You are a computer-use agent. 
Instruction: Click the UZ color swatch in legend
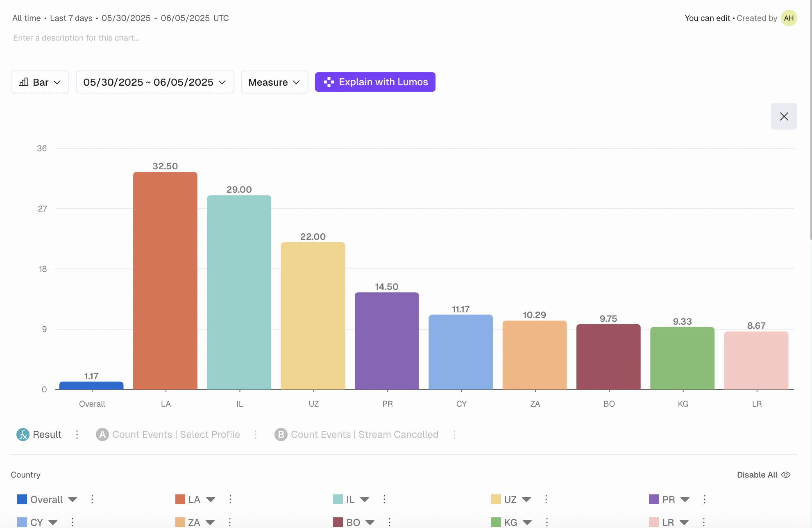coord(496,499)
